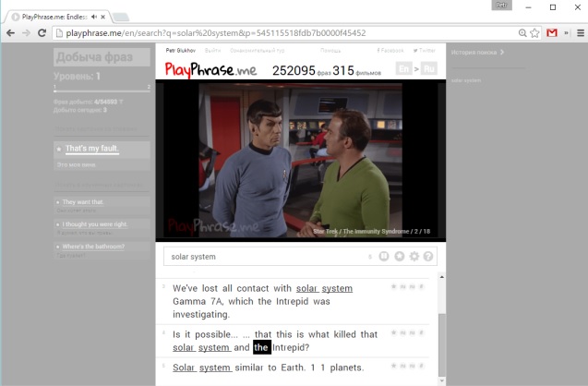Click the Petr profile button in title bar

point(501,6)
